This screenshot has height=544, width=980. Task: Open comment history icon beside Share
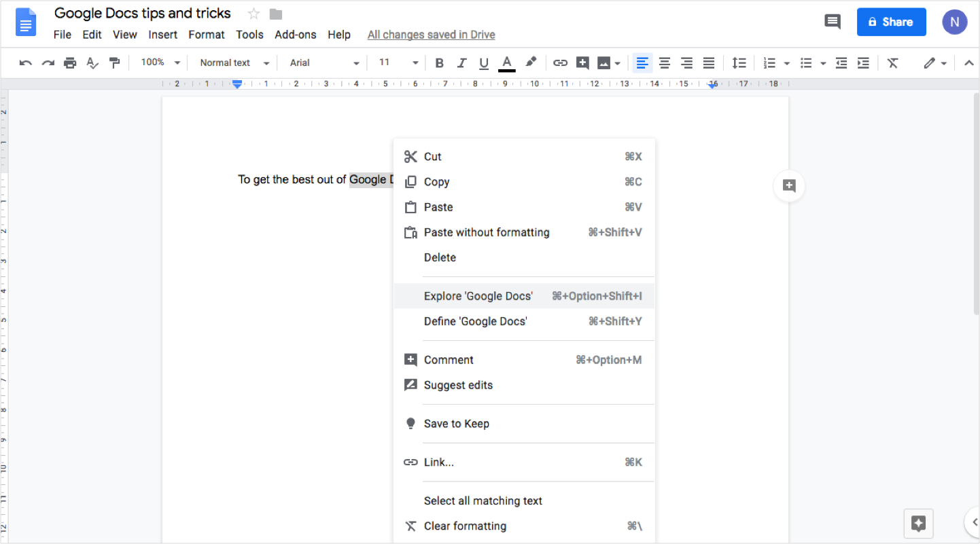point(832,22)
